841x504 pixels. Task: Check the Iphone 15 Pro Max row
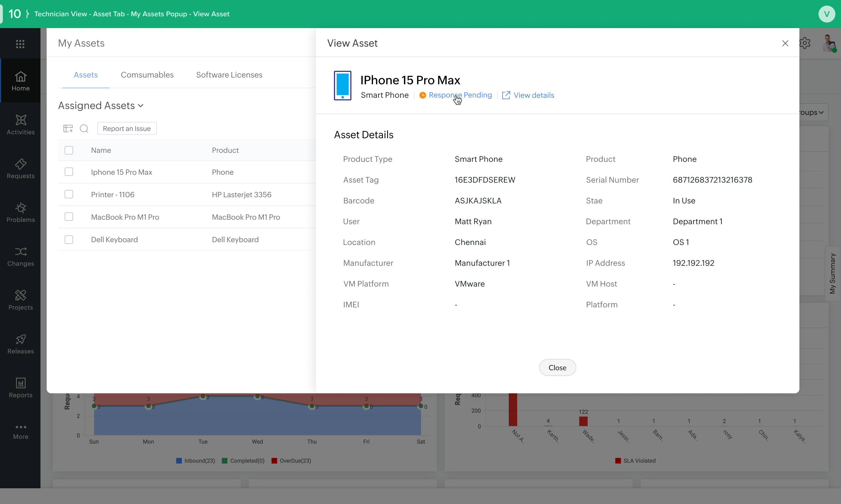(x=69, y=172)
